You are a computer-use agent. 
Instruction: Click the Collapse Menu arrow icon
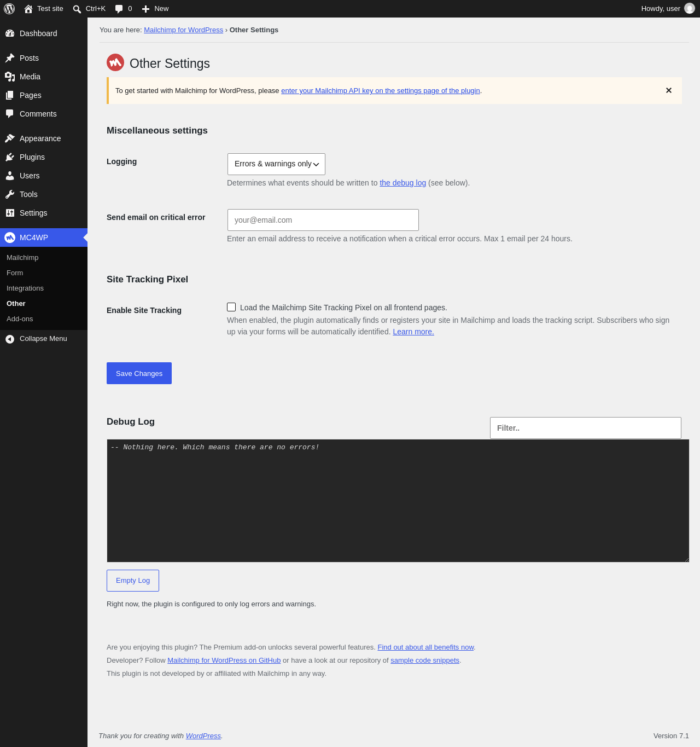coord(10,339)
